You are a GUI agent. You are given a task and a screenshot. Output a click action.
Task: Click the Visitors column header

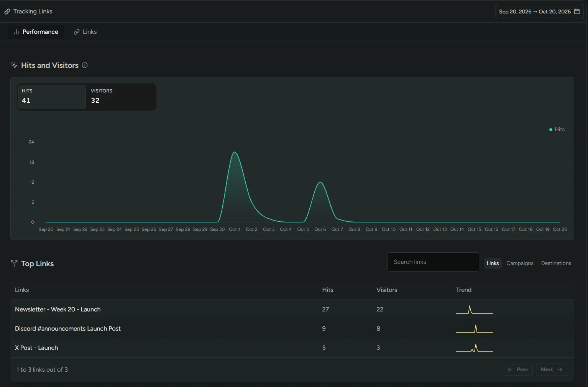[387, 290]
